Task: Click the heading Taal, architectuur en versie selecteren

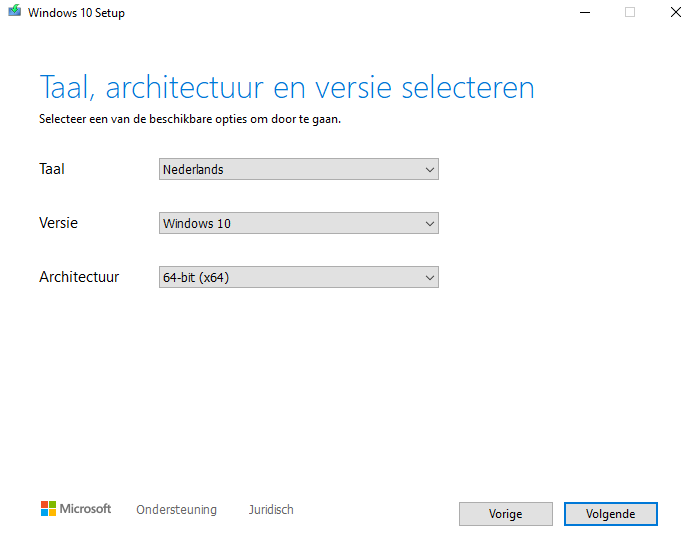Action: tap(287, 88)
